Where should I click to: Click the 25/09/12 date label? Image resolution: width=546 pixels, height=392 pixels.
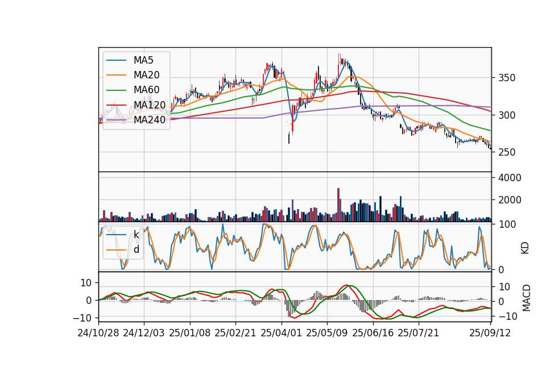point(490,333)
